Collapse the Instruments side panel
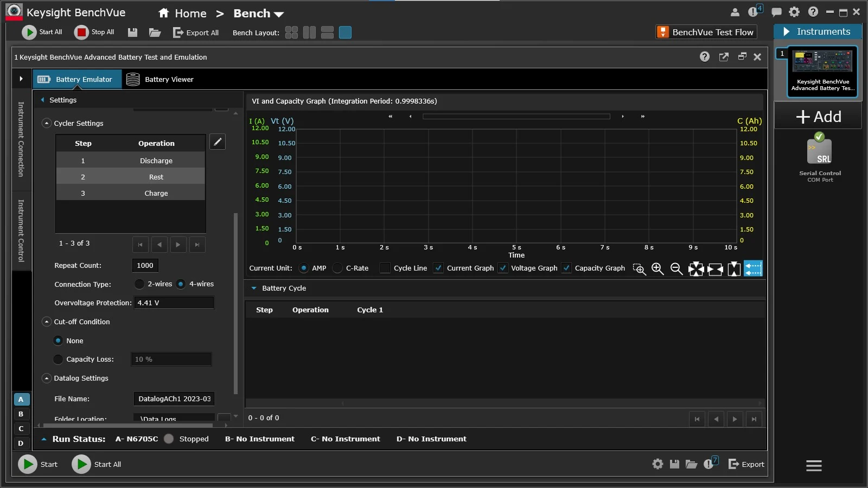The width and height of the screenshot is (868, 488). click(x=787, y=32)
